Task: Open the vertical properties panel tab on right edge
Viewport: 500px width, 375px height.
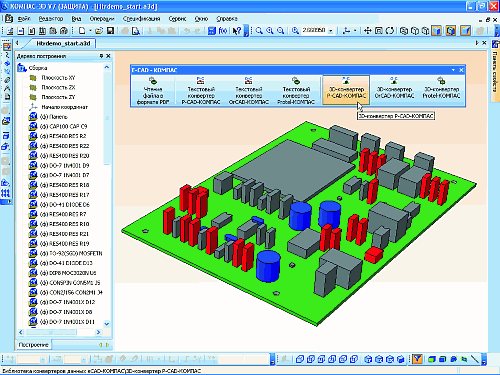Action: [x=495, y=72]
